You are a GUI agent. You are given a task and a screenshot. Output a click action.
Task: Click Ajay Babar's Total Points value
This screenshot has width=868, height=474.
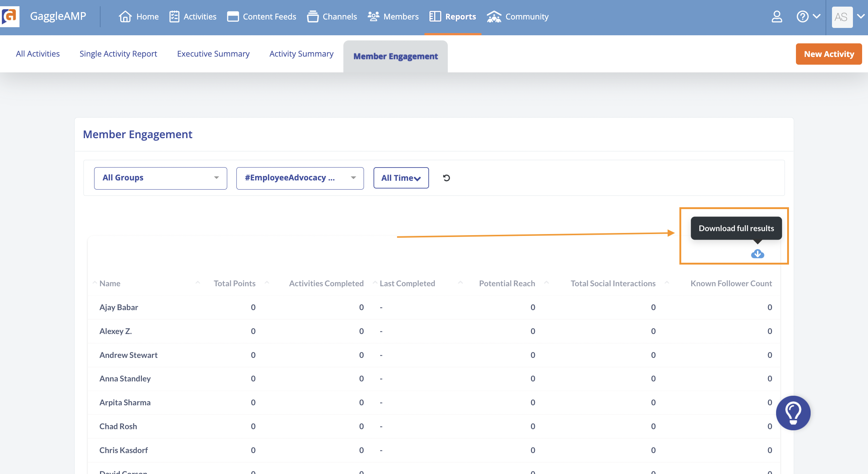pyautogui.click(x=253, y=307)
